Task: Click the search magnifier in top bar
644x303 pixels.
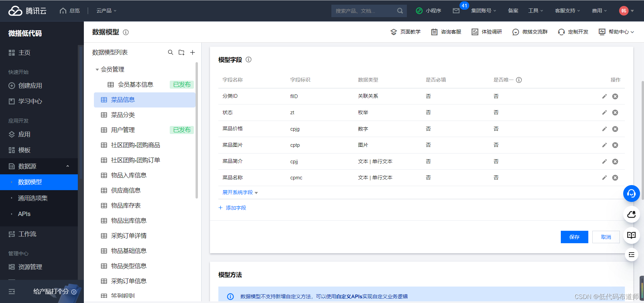Action: (x=400, y=11)
